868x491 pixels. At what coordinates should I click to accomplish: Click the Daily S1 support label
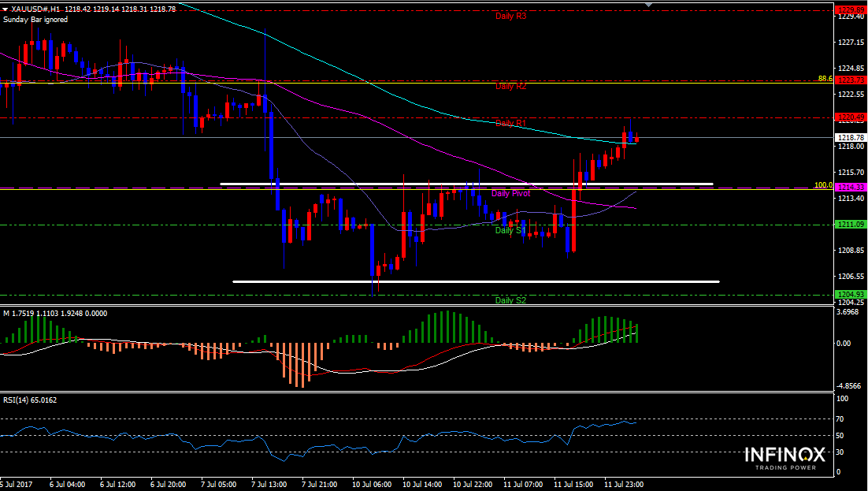(x=510, y=231)
